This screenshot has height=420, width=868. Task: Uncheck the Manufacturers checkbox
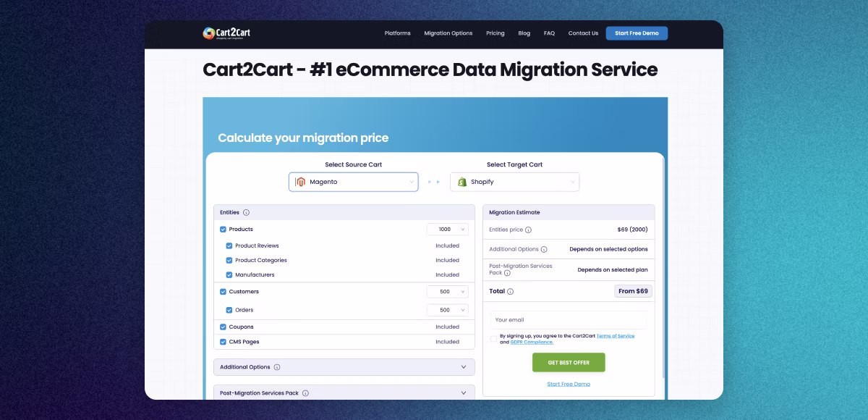pos(229,275)
